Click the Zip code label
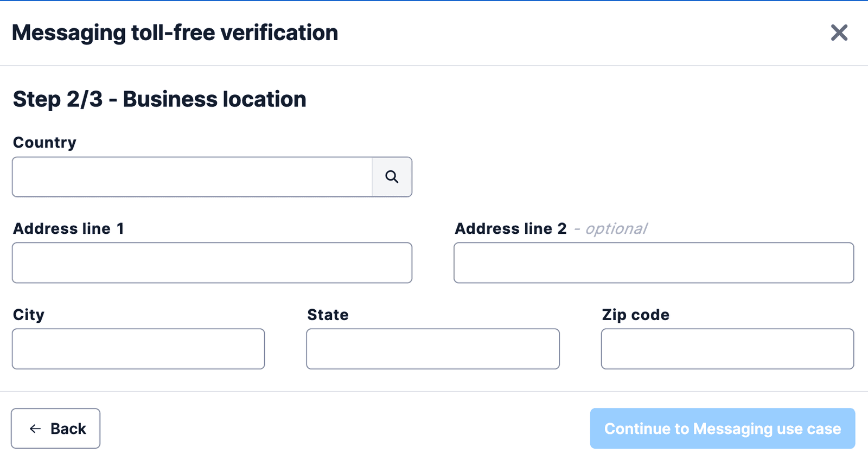Image resolution: width=868 pixels, height=460 pixels. (x=636, y=315)
